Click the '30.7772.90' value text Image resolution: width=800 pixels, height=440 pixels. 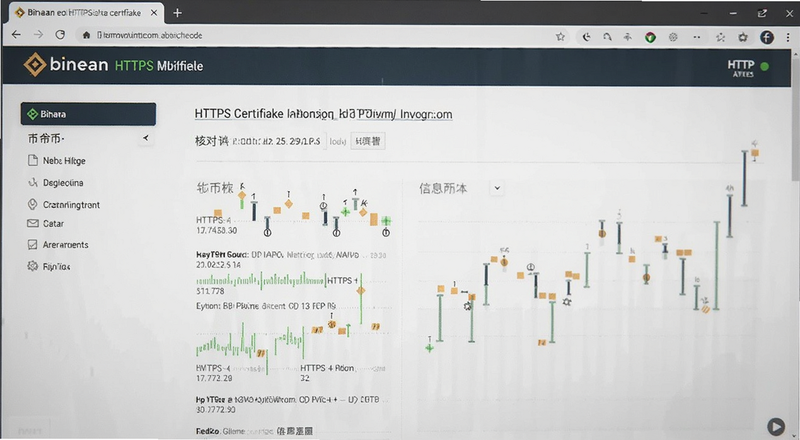pyautogui.click(x=215, y=410)
